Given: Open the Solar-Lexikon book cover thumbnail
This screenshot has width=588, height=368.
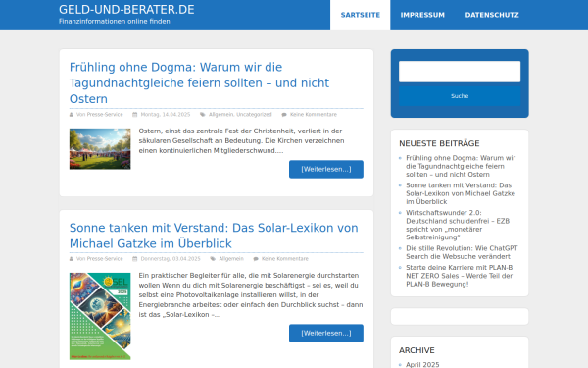Looking at the screenshot, I should [x=100, y=316].
